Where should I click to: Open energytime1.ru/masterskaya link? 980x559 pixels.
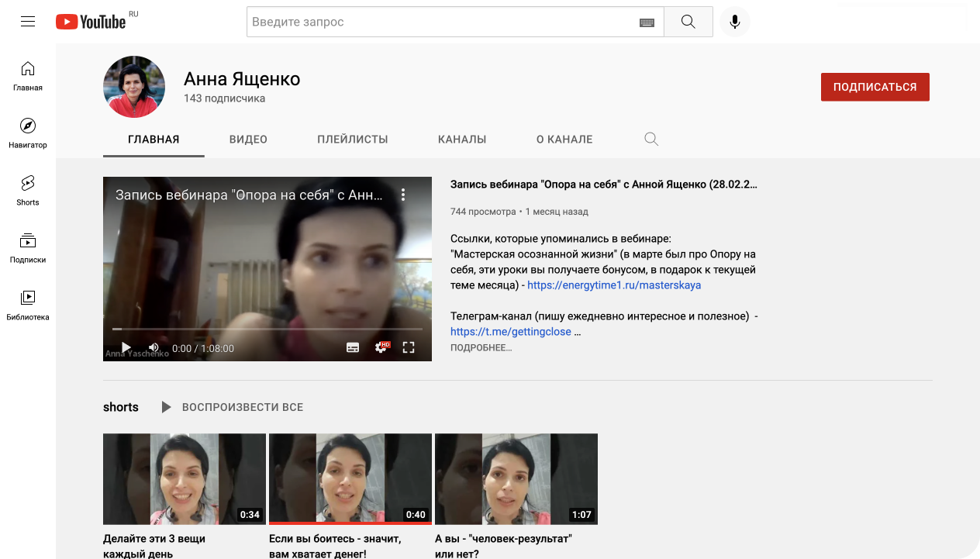click(x=614, y=285)
